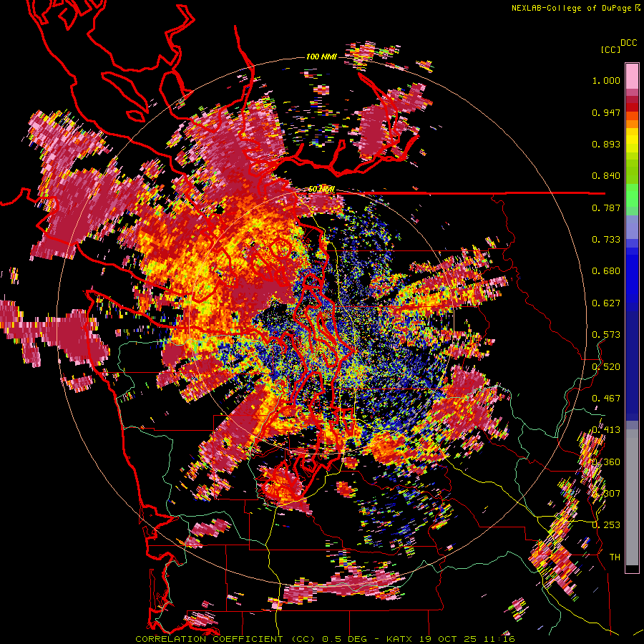The height and width of the screenshot is (644, 644).
Task: Click the bright green color bar segment
Action: (632, 195)
